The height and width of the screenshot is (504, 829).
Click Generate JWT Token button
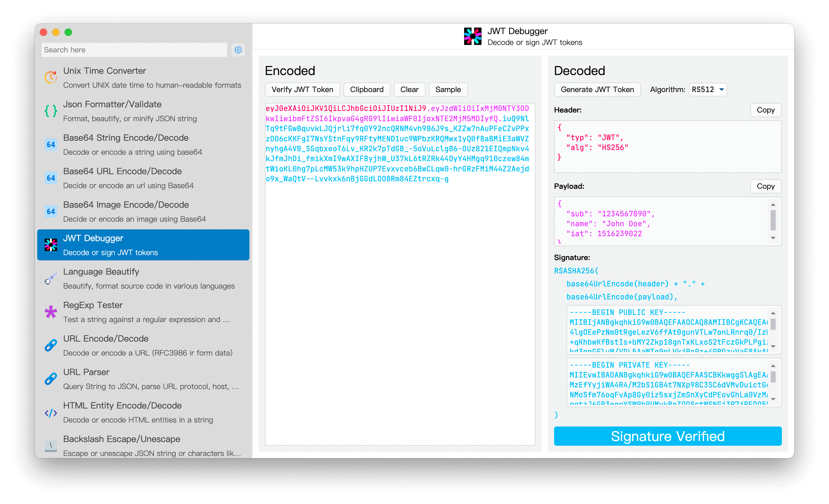pos(597,90)
